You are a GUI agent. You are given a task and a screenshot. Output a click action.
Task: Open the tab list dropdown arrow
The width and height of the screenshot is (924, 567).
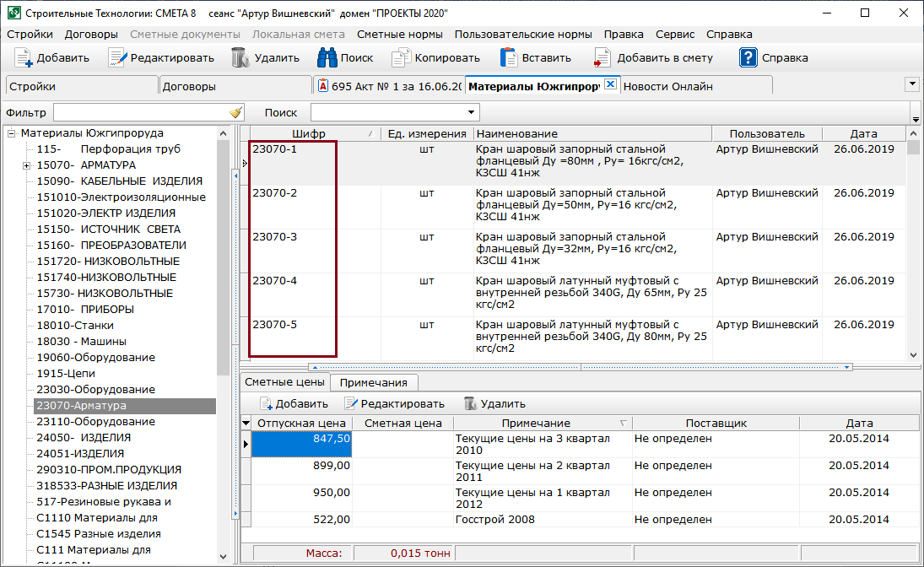[x=911, y=84]
